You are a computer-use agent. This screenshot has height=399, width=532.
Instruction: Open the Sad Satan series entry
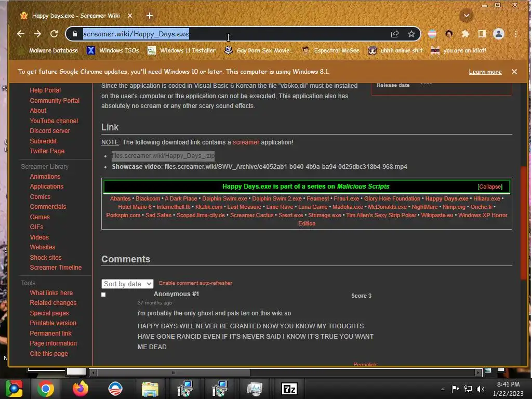coord(158,215)
